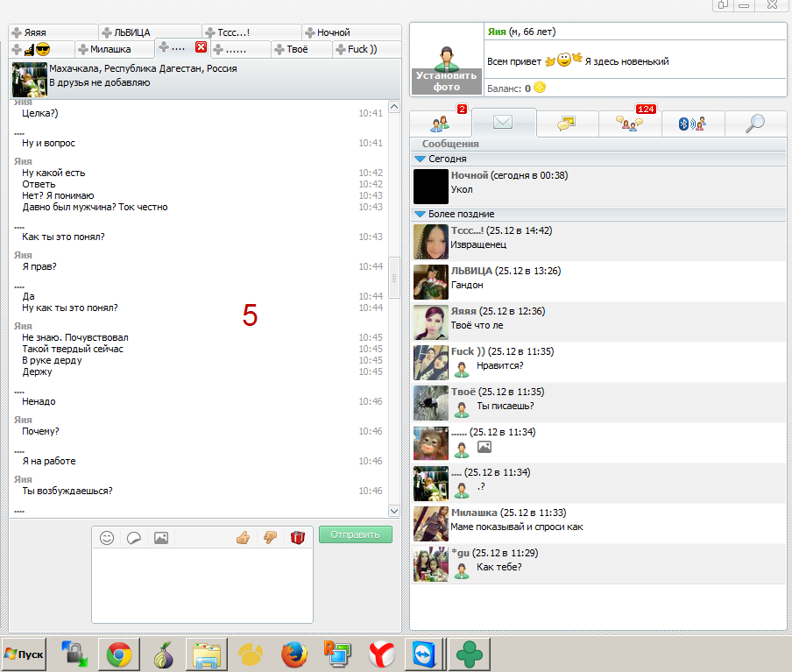Click location text 'Махачкала, Республика Дагестан, Россия'
This screenshot has width=792, height=672.
(143, 68)
